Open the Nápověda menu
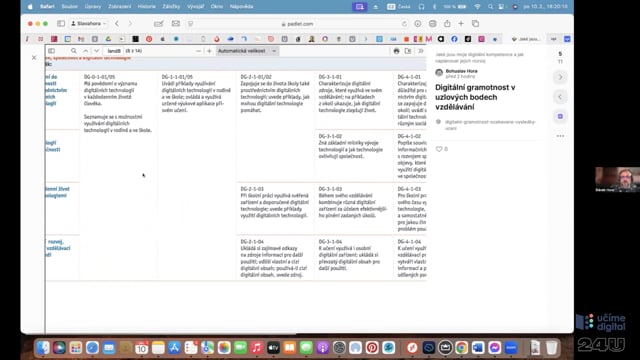The image size is (640, 360). coord(241,7)
